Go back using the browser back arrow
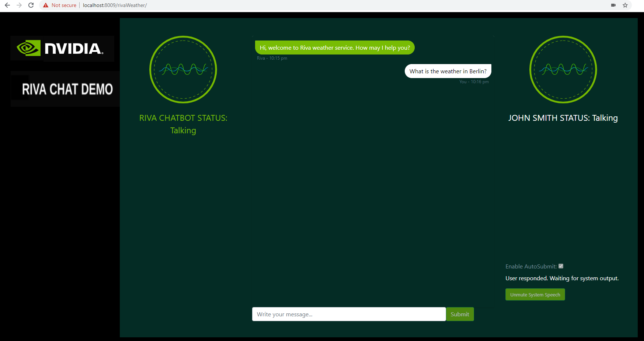The width and height of the screenshot is (644, 341). coord(7,5)
